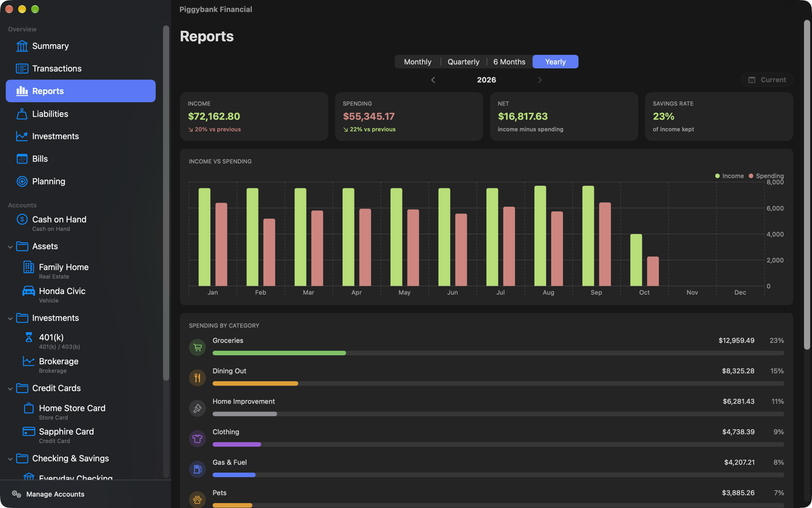Image resolution: width=812 pixels, height=508 pixels.
Task: Collapse the Checking & Savings folder chevron
Action: pyautogui.click(x=10, y=459)
